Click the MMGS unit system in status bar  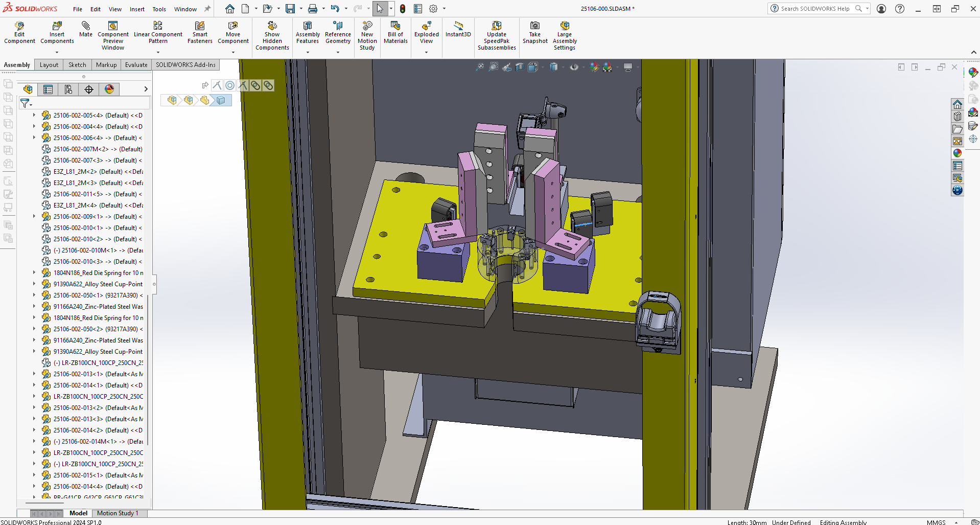(936, 522)
